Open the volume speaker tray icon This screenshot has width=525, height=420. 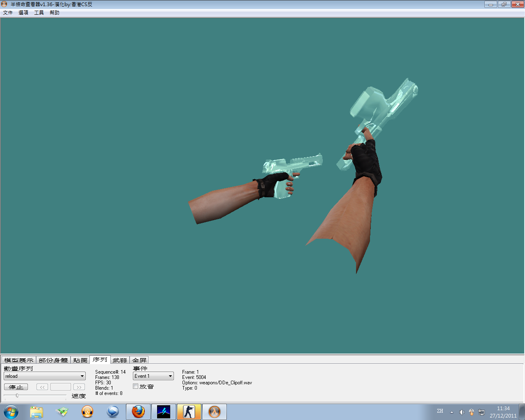click(x=462, y=412)
